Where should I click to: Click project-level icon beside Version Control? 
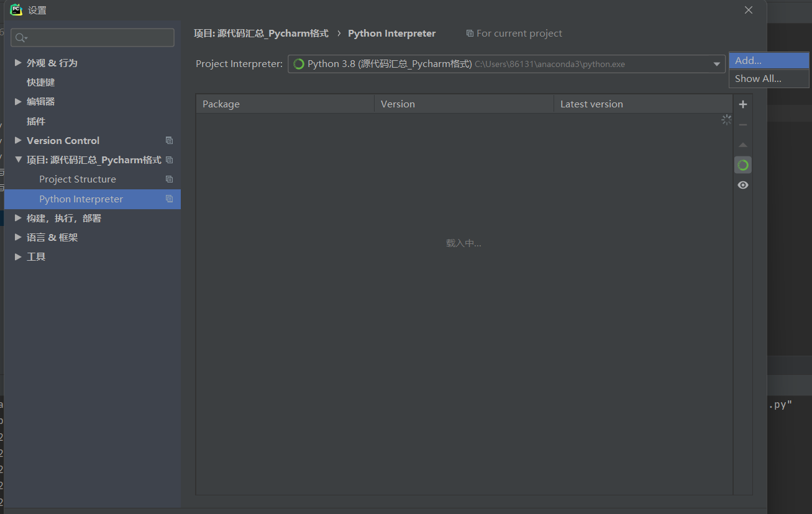pyautogui.click(x=169, y=140)
